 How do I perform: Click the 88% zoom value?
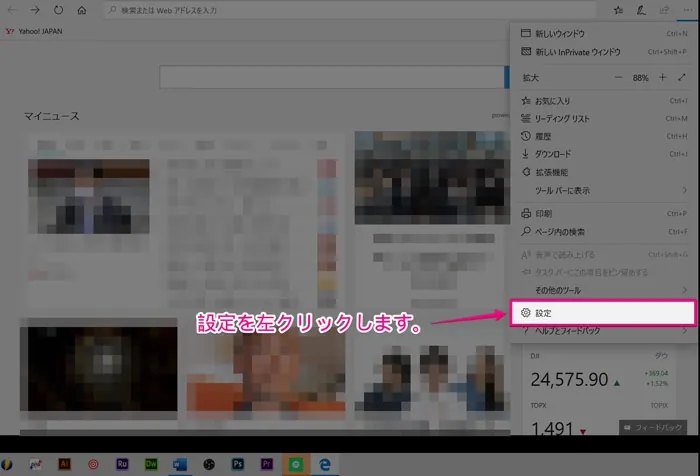point(640,78)
